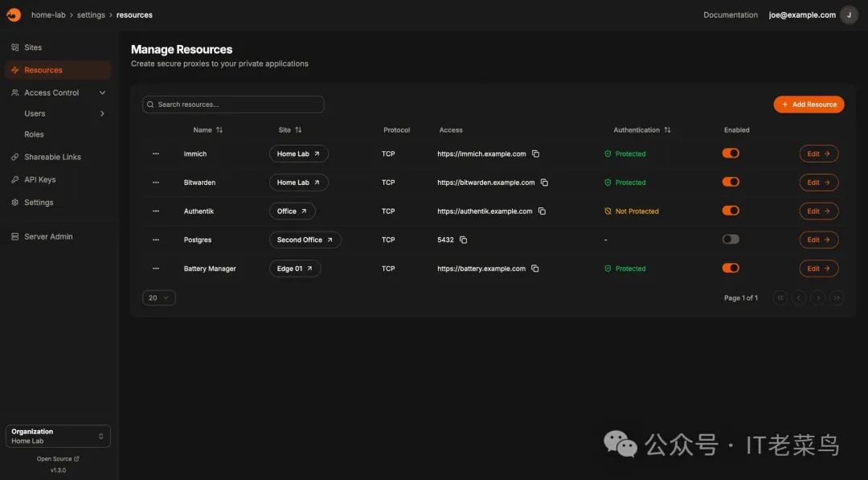Click the Add Resource button

(x=809, y=105)
